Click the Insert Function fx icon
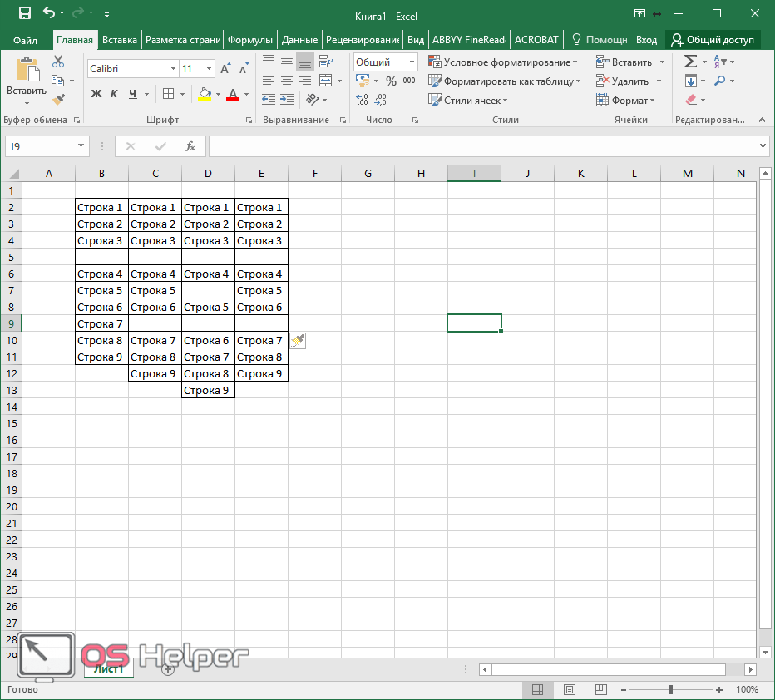Image resolution: width=775 pixels, height=700 pixels. click(190, 146)
